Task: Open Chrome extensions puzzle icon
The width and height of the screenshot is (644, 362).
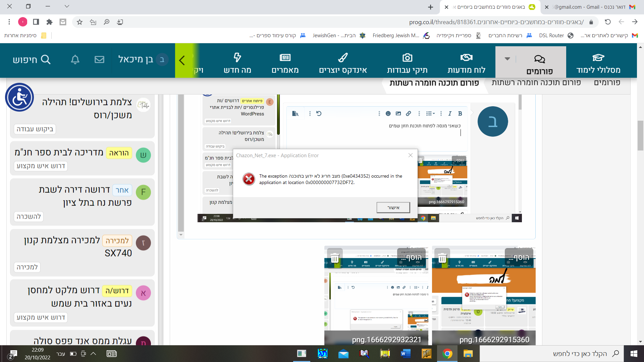Action: (x=49, y=22)
